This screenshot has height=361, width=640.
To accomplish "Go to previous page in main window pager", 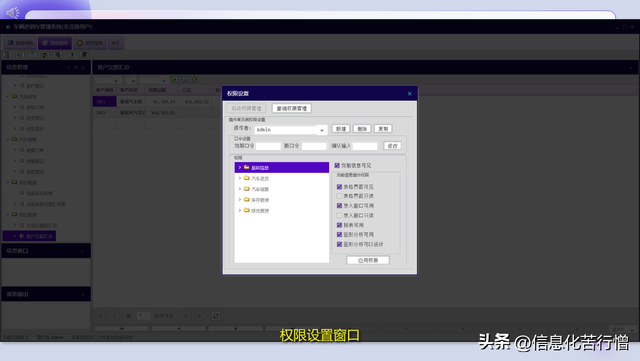I will pyautogui.click(x=114, y=316).
